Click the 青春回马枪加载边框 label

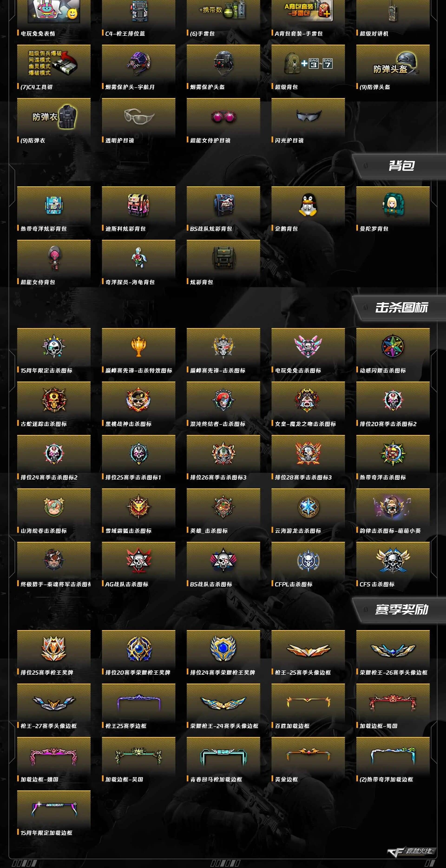click(x=216, y=779)
